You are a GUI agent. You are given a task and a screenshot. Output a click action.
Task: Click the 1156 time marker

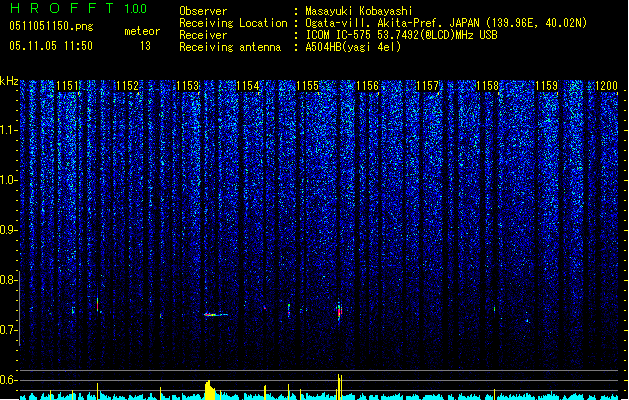point(367,86)
